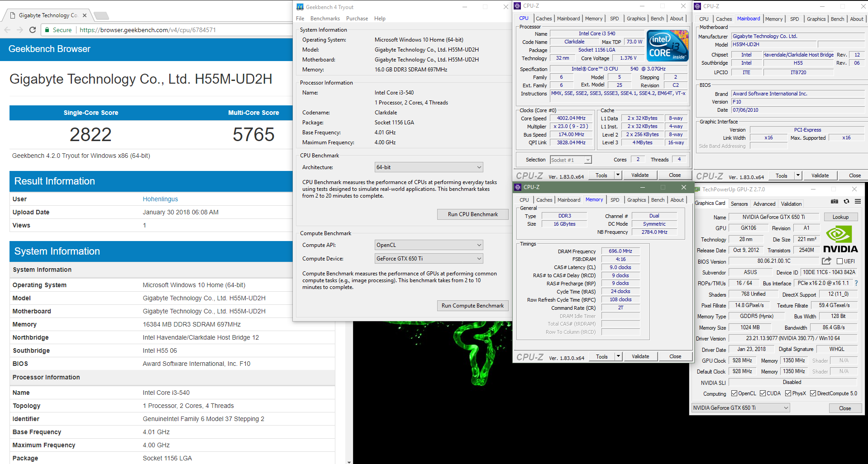Click the Run CPU Benchmark button
The image size is (868, 464).
tap(473, 214)
